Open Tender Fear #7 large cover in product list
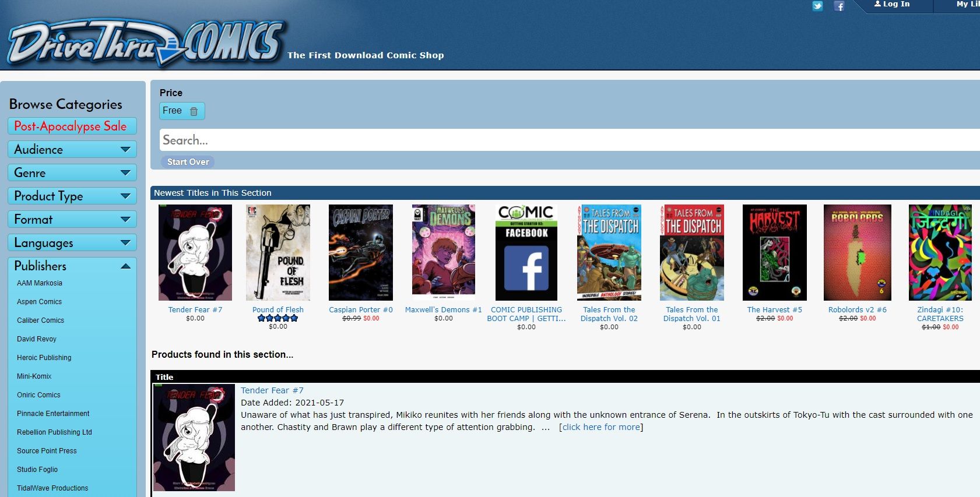This screenshot has height=497, width=980. click(x=194, y=438)
